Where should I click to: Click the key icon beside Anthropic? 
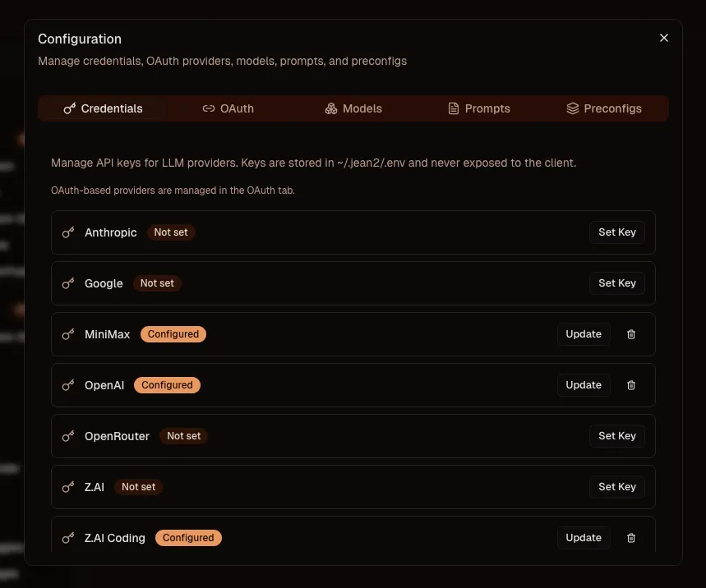[68, 232]
